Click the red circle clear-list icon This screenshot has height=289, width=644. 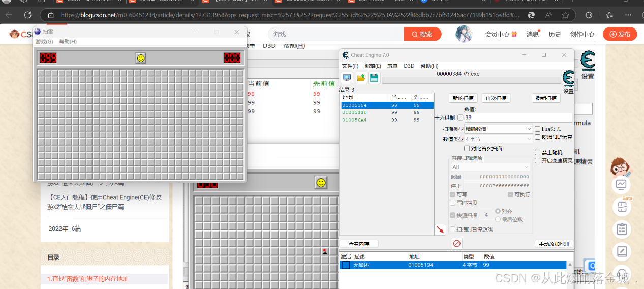456,244
